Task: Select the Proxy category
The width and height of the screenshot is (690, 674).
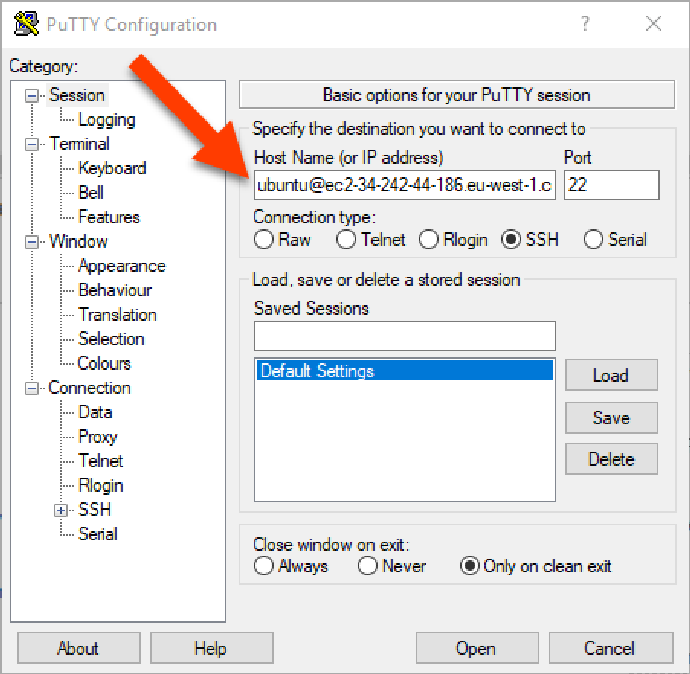Action: tap(98, 437)
